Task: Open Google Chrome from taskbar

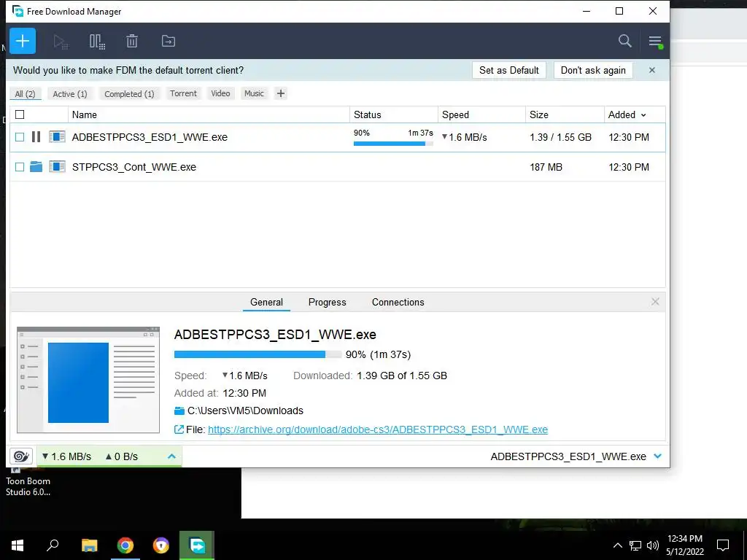Action: [x=125, y=545]
